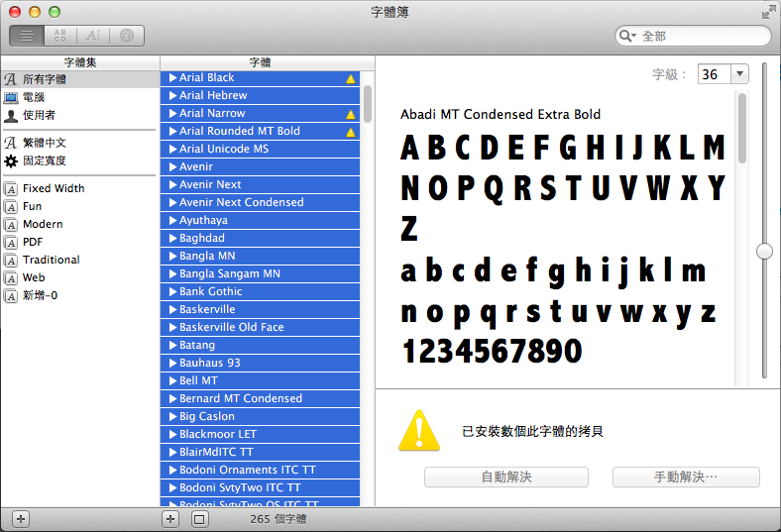Select Bernard MT Condensed font

pos(260,398)
